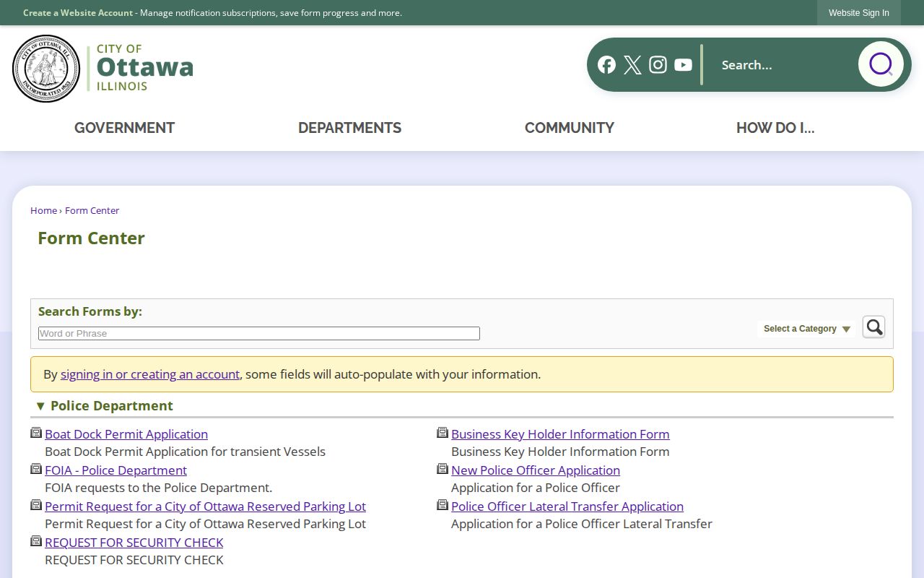Open the Government menu
This screenshot has height=578, width=924.
click(124, 128)
